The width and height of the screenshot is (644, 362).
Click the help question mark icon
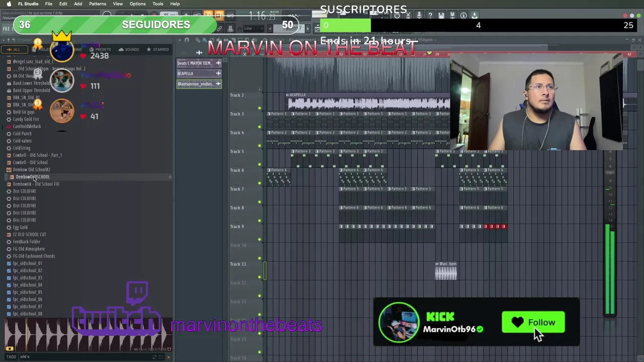430,16
